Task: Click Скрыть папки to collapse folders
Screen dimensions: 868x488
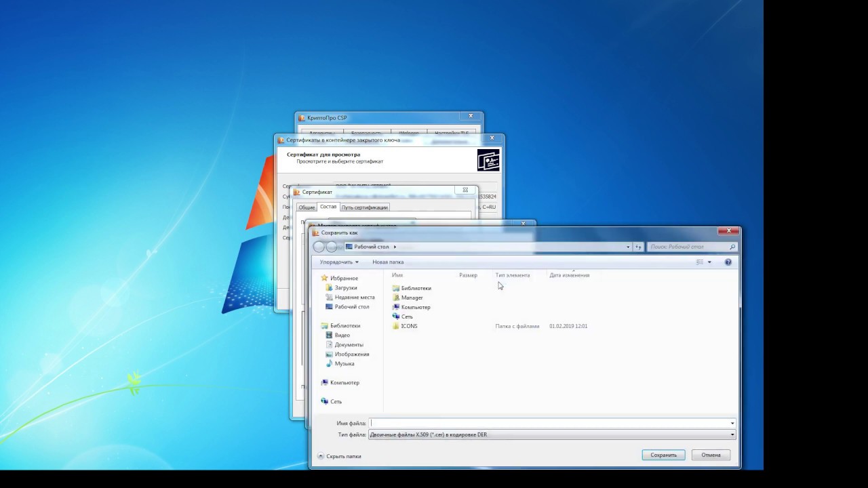Action: click(x=339, y=456)
